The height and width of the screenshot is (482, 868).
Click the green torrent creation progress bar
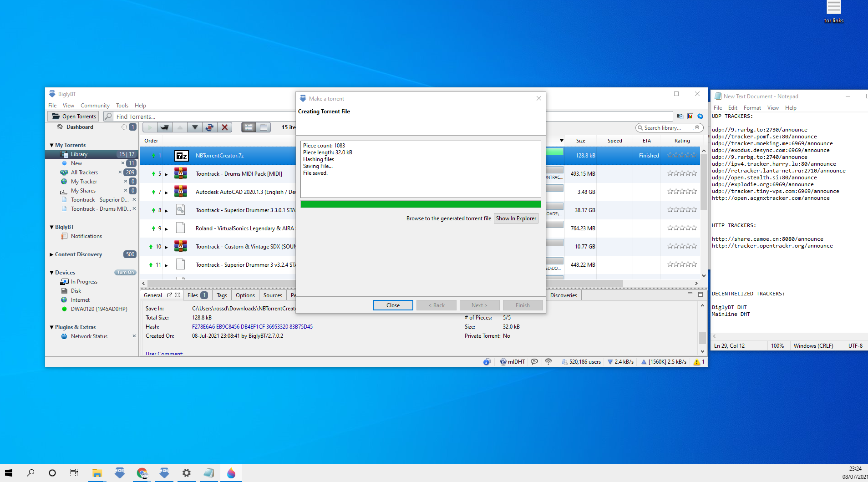click(x=421, y=204)
